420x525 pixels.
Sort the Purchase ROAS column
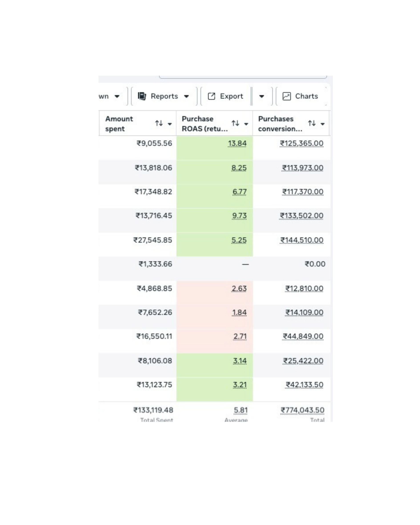pyautogui.click(x=235, y=123)
